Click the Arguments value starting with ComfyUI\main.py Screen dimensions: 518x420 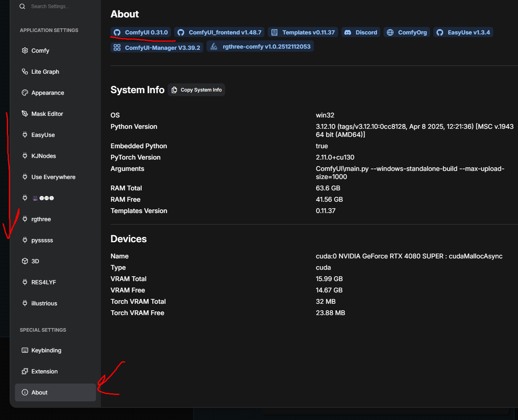coord(410,173)
